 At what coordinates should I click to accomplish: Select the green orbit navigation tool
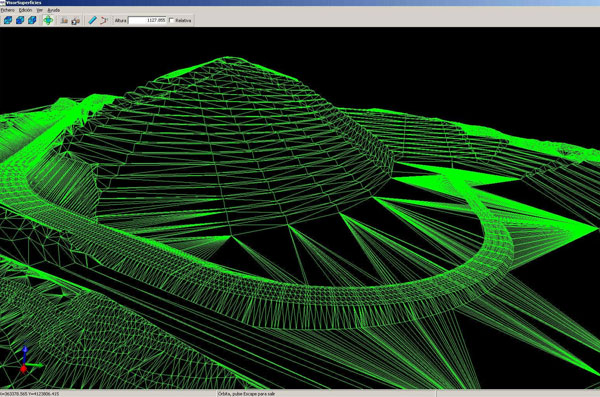pos(48,20)
